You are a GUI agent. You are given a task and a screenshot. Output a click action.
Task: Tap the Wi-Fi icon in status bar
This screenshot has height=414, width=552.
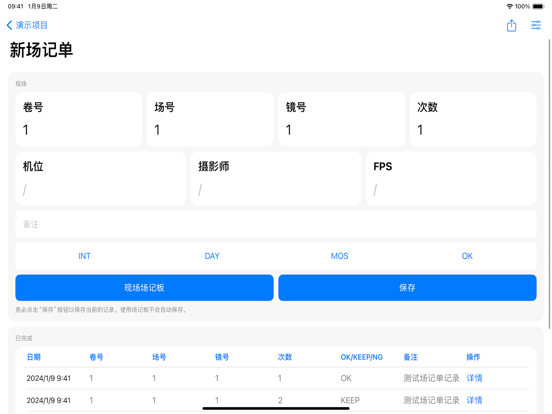point(509,6)
